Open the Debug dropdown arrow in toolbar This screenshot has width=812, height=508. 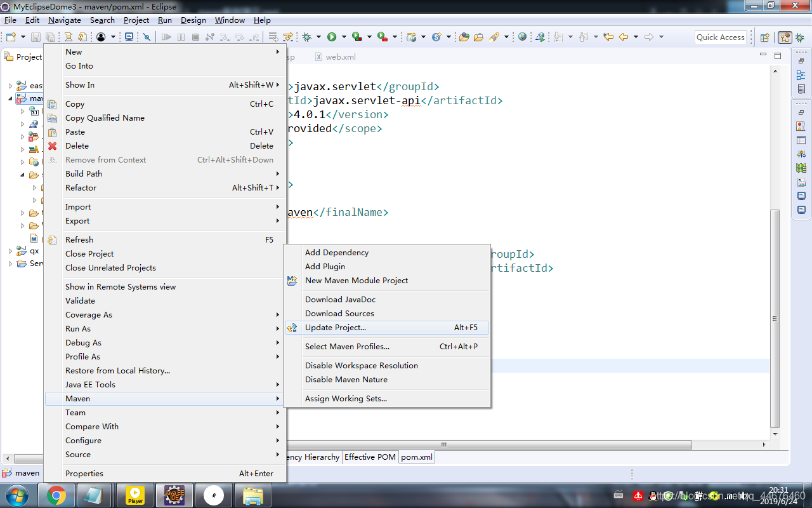click(318, 37)
